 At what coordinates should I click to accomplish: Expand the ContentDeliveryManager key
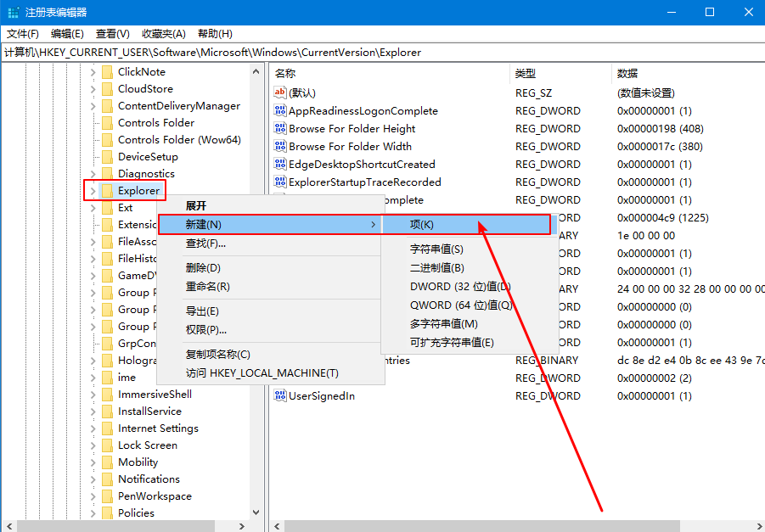[x=93, y=106]
